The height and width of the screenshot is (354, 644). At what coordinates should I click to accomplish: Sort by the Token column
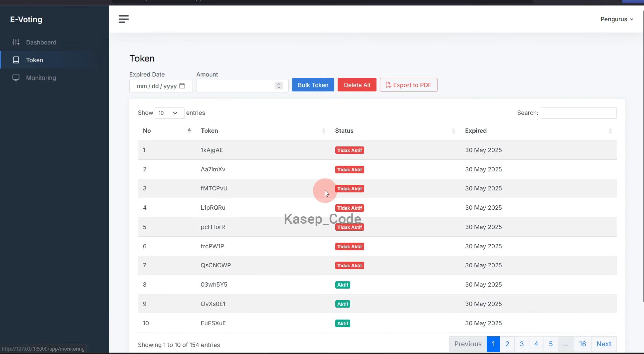pos(263,131)
